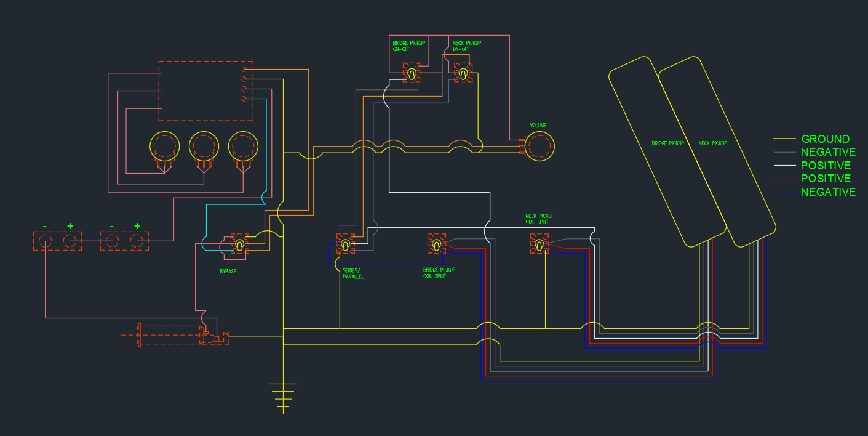
Task: Click the neck pickup outline
Action: click(717, 151)
